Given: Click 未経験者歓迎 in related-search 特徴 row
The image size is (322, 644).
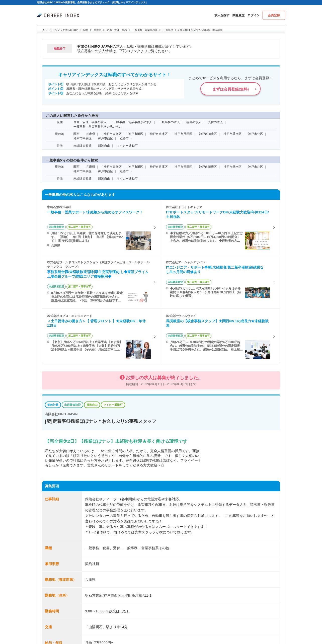Looking at the screenshot, I should tap(82, 146).
